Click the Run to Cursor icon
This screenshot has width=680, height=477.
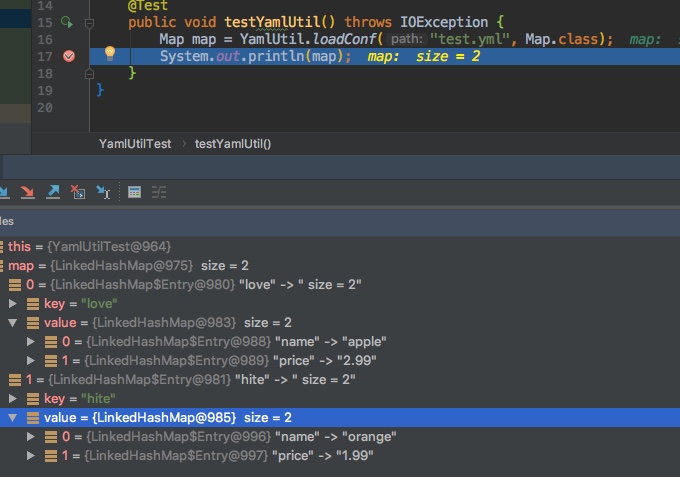click(x=103, y=192)
